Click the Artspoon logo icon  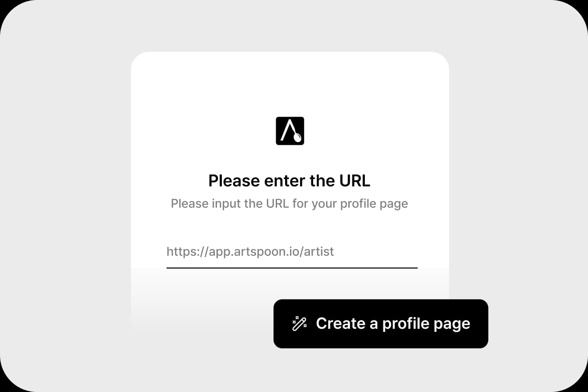pyautogui.click(x=290, y=131)
